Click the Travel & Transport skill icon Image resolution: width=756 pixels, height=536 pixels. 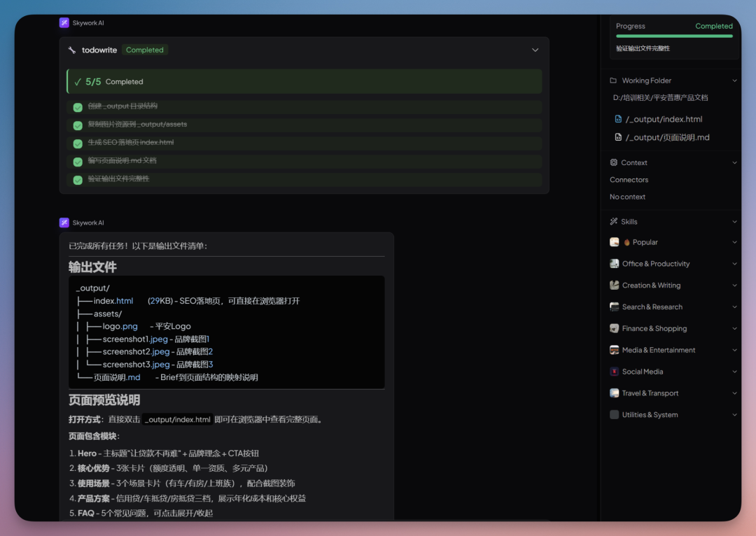click(x=613, y=393)
